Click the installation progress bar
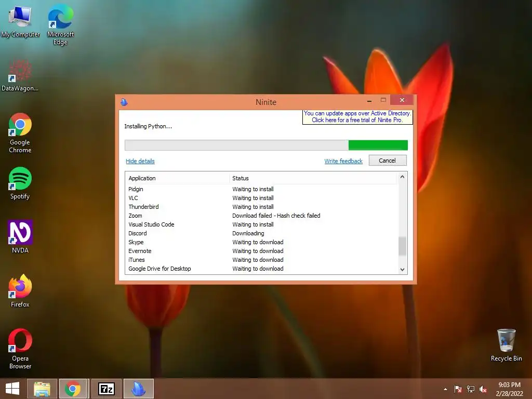This screenshot has height=399, width=532. pyautogui.click(x=266, y=145)
